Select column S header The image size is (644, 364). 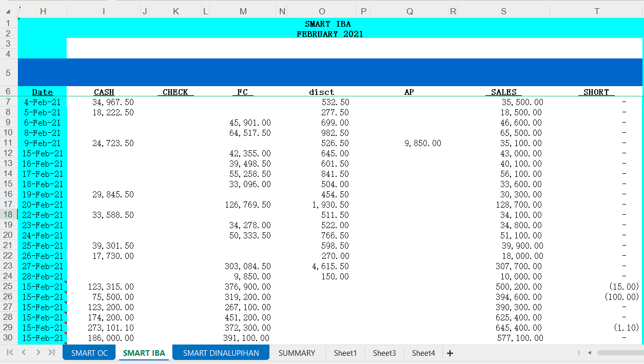503,11
